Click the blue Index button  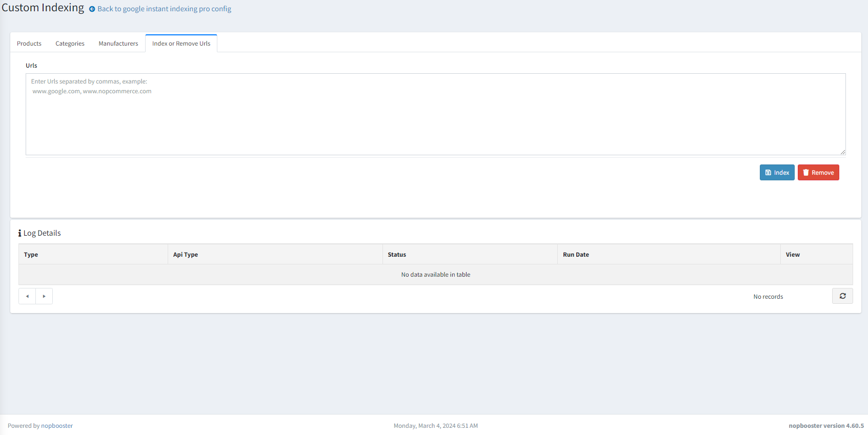(777, 173)
